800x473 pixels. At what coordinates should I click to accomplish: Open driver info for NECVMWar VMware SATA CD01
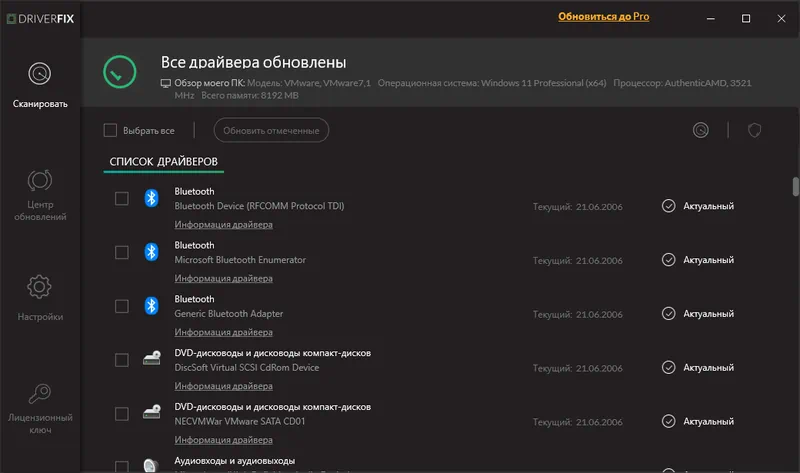pyautogui.click(x=223, y=440)
